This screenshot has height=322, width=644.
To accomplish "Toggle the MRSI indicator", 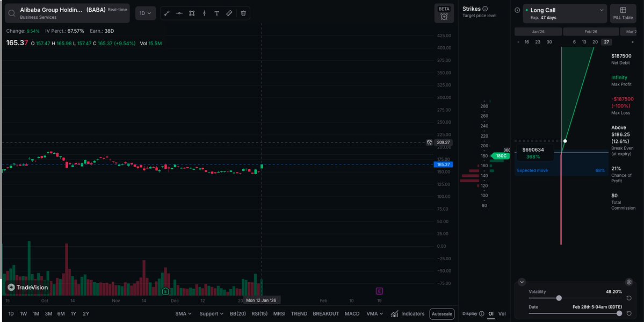I will point(279,314).
